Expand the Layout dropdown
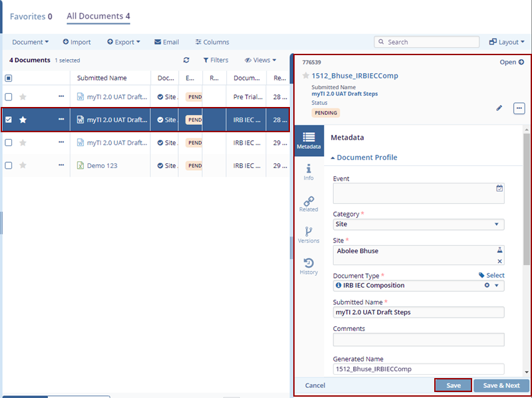532x398 pixels. (x=507, y=42)
